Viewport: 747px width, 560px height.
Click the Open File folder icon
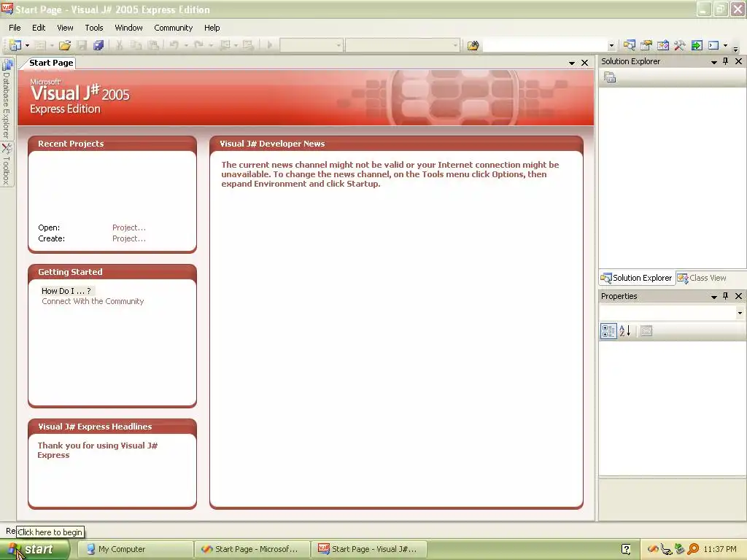pos(65,45)
